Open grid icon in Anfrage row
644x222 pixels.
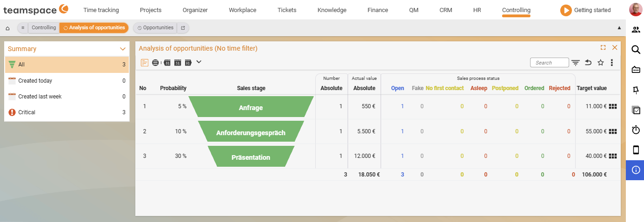(x=613, y=106)
